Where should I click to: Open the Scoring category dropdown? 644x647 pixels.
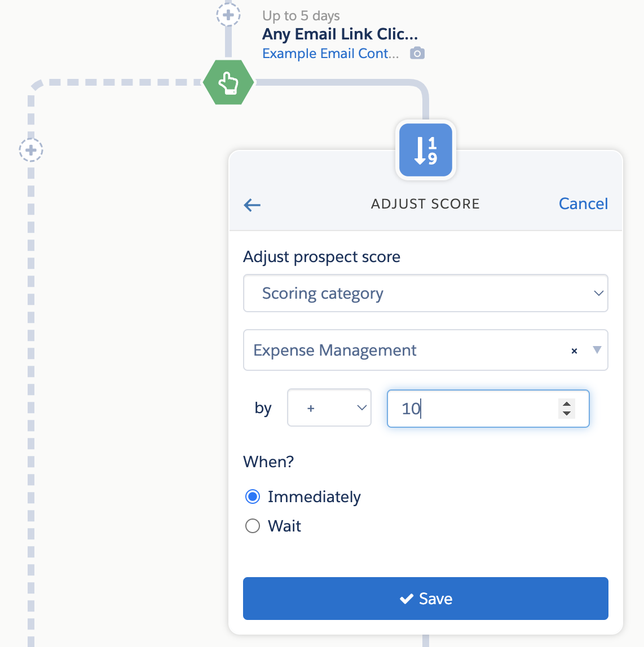425,293
